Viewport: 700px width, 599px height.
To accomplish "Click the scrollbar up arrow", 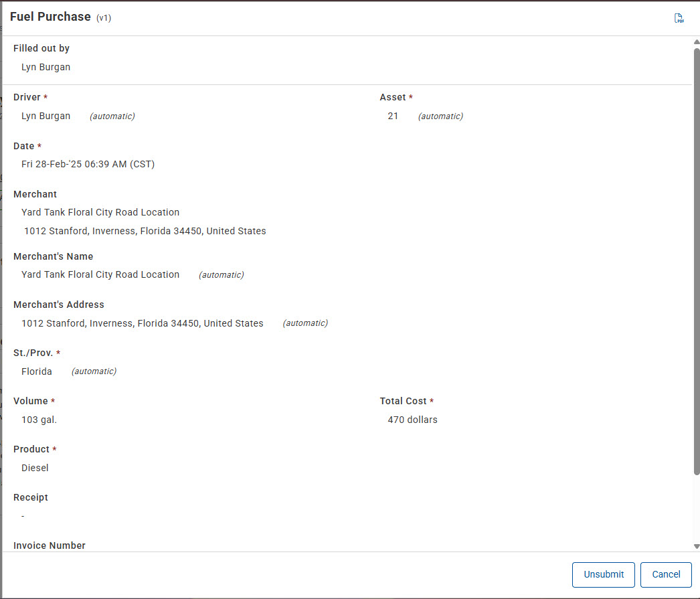I will point(697,42).
